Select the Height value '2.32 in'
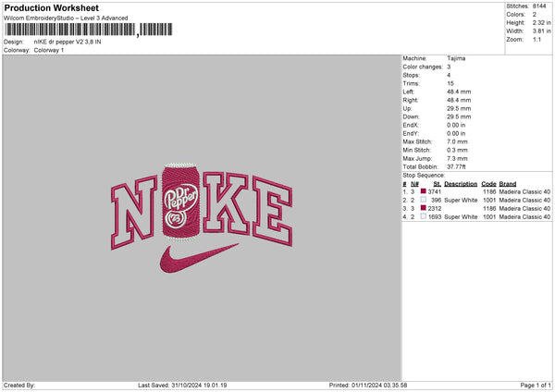 (x=541, y=22)
